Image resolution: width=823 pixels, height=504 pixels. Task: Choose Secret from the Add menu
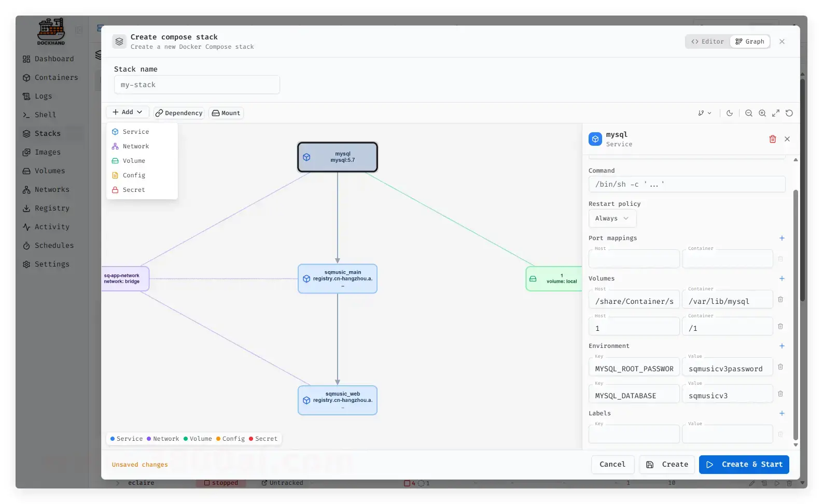coord(133,190)
